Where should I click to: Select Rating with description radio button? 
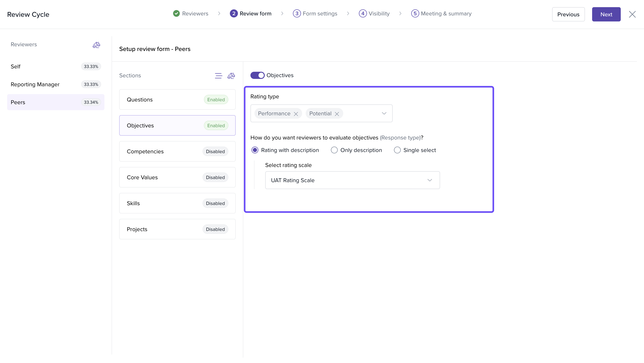coord(255,150)
